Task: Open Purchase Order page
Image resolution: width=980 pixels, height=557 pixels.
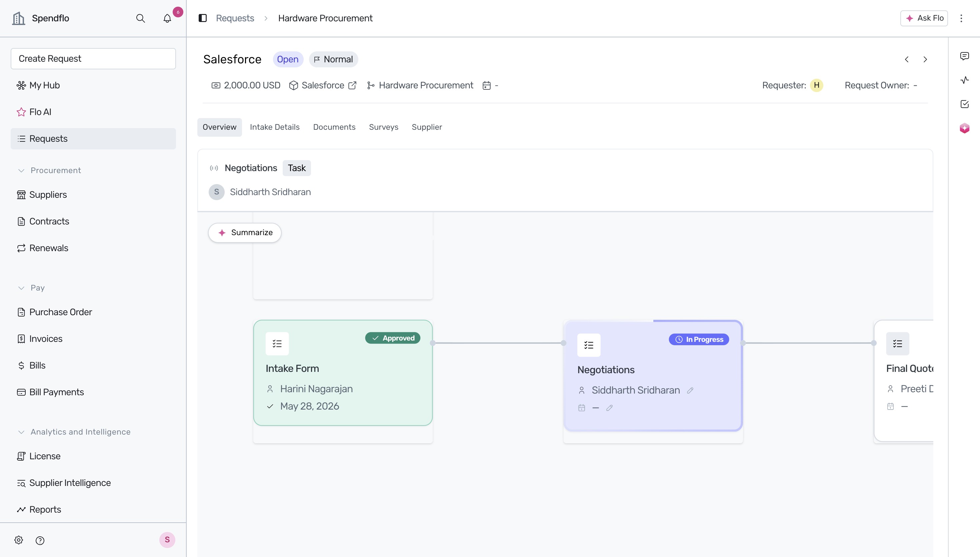Action: 93,312
